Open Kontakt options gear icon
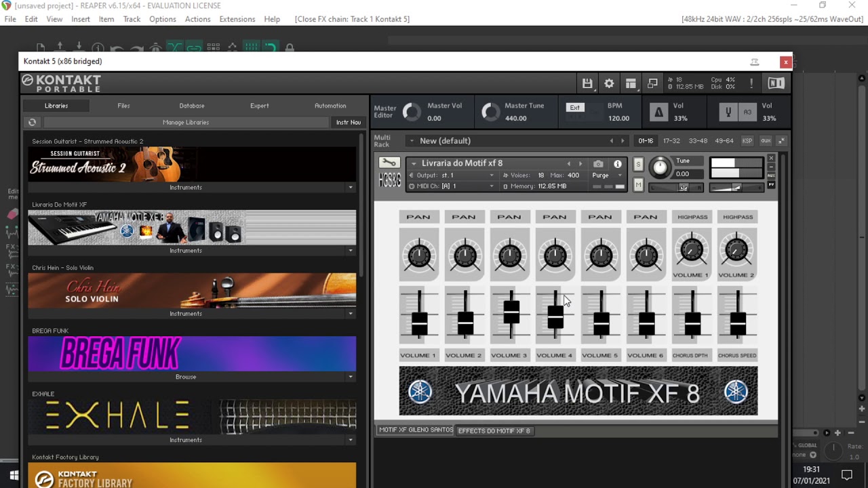The image size is (868, 488). tap(609, 83)
